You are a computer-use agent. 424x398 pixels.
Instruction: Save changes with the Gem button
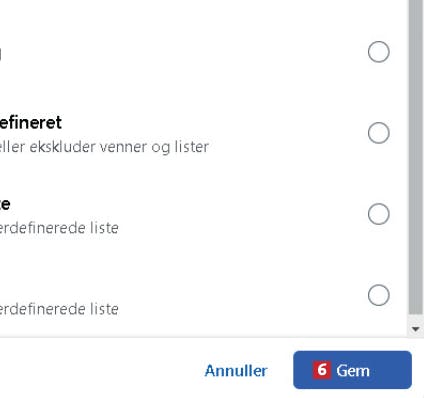click(x=352, y=370)
